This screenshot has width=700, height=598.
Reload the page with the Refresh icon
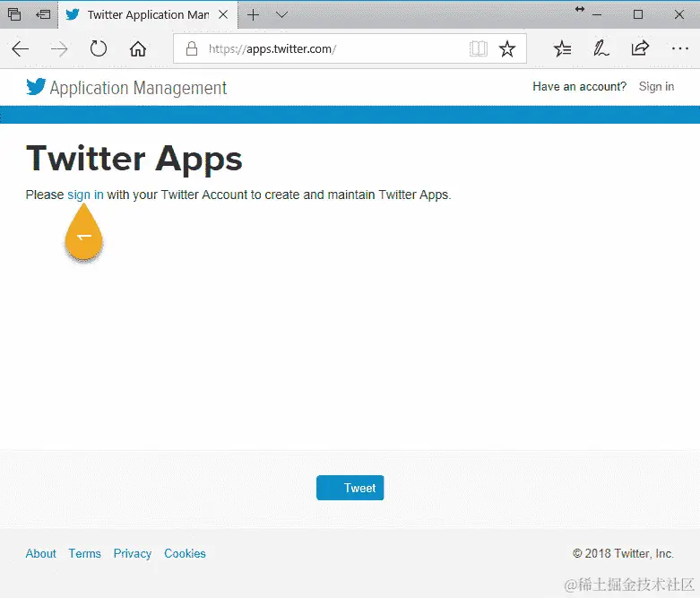(x=99, y=48)
